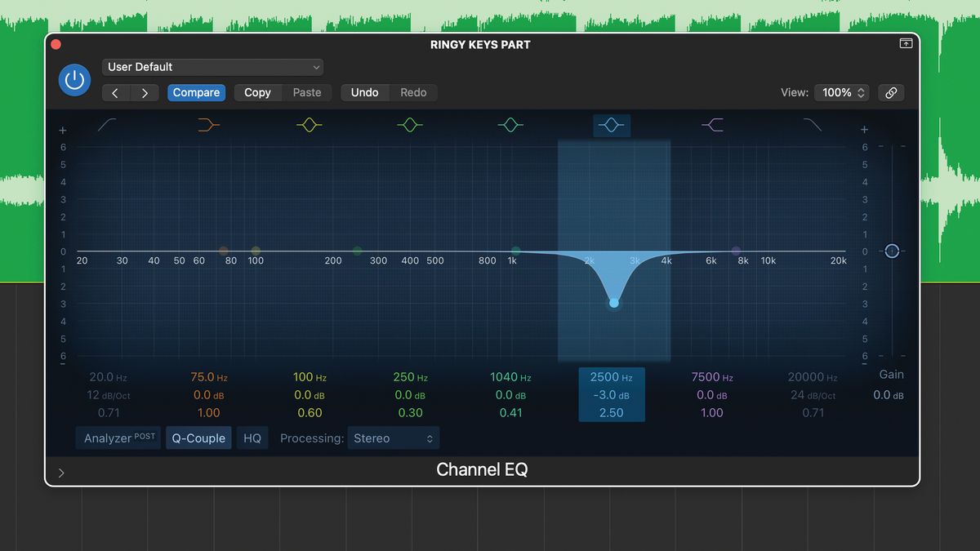Image resolution: width=980 pixels, height=551 pixels.
Task: Enable HQ mode
Action: pyautogui.click(x=252, y=438)
